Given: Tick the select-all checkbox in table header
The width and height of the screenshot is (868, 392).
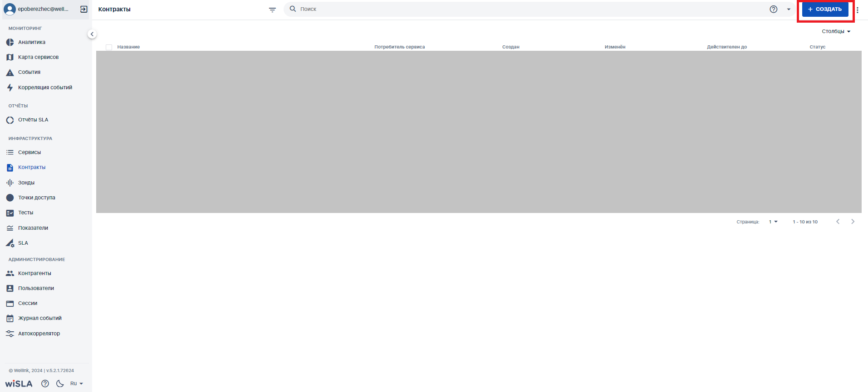Looking at the screenshot, I should coord(109,47).
